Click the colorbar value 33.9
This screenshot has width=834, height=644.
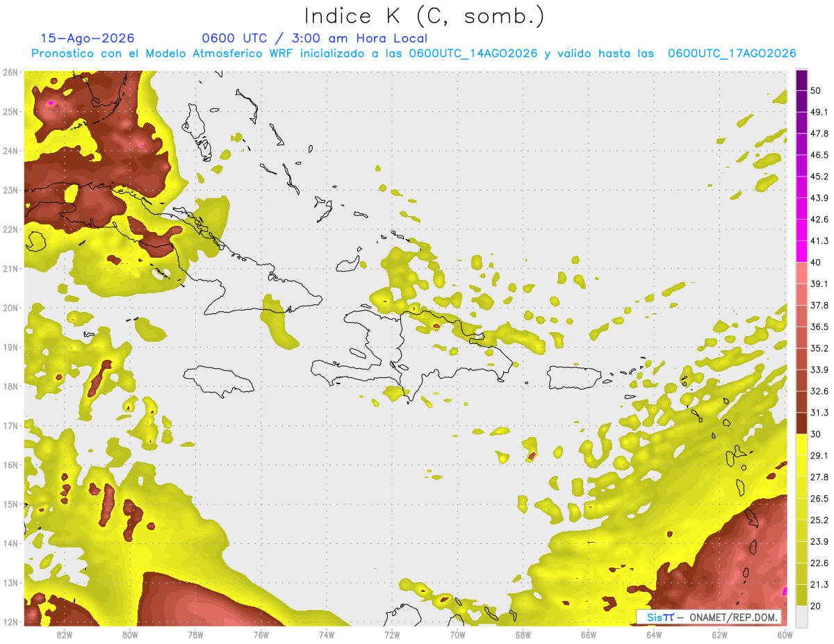click(x=819, y=370)
